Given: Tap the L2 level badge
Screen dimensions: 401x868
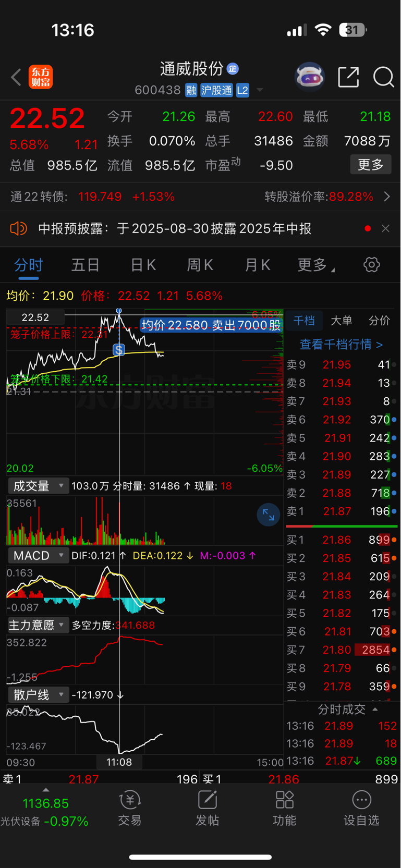Looking at the screenshot, I should click(242, 90).
